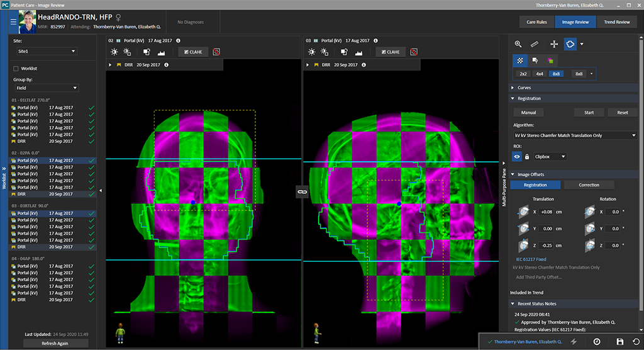Select the pan move tool
This screenshot has width=644, height=350.
click(554, 44)
